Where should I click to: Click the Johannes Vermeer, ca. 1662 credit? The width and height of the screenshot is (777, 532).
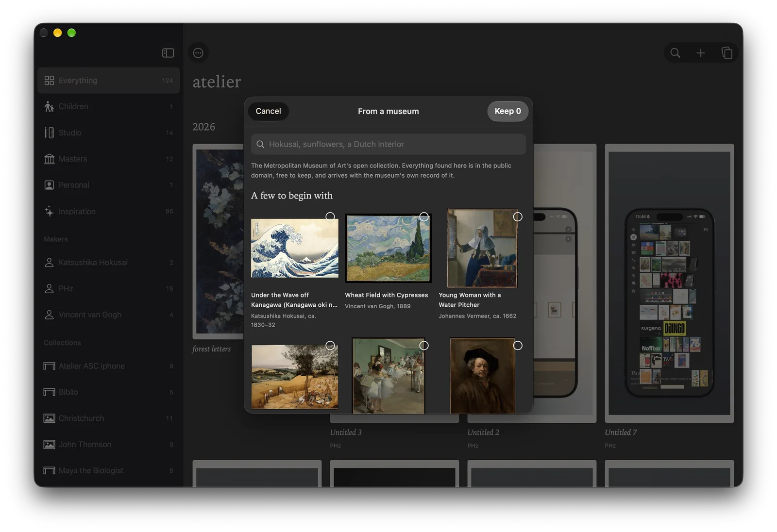coord(477,316)
